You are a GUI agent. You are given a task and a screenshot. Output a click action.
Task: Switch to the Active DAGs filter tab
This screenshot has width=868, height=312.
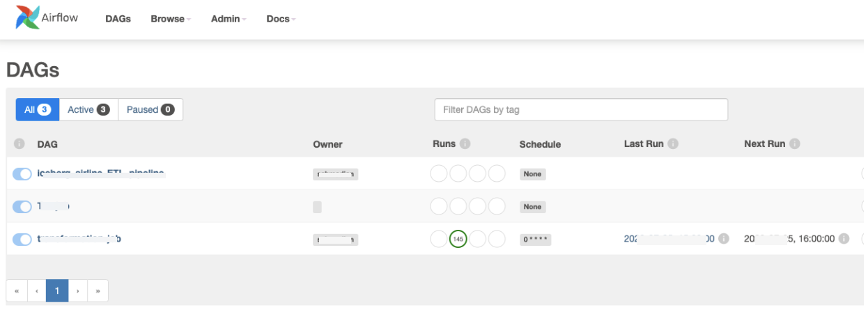(x=88, y=109)
